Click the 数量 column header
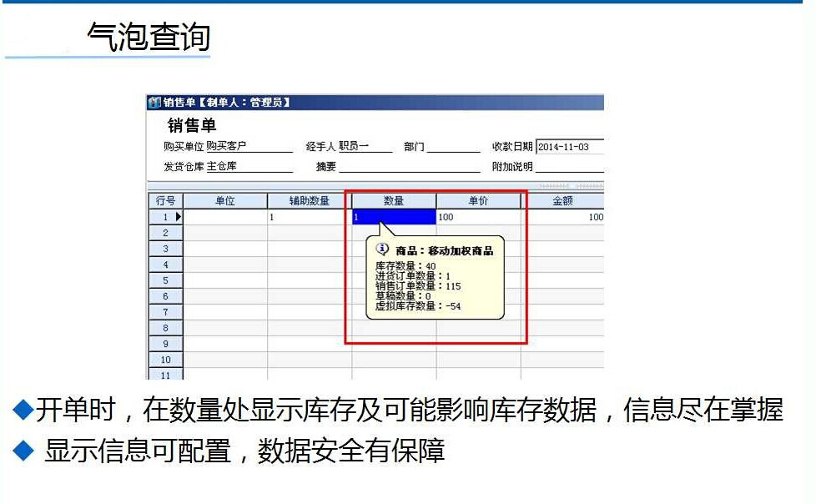The width and height of the screenshot is (816, 504). tap(394, 201)
